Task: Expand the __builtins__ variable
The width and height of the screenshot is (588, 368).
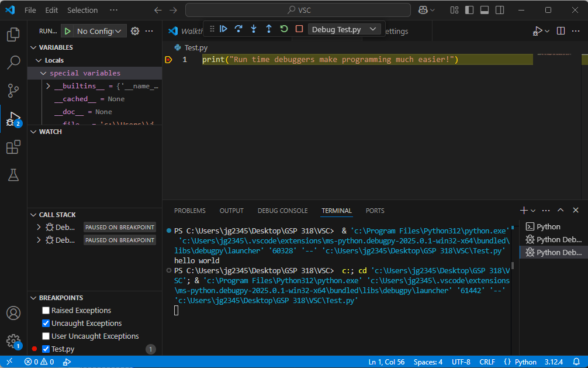Action: pos(49,86)
